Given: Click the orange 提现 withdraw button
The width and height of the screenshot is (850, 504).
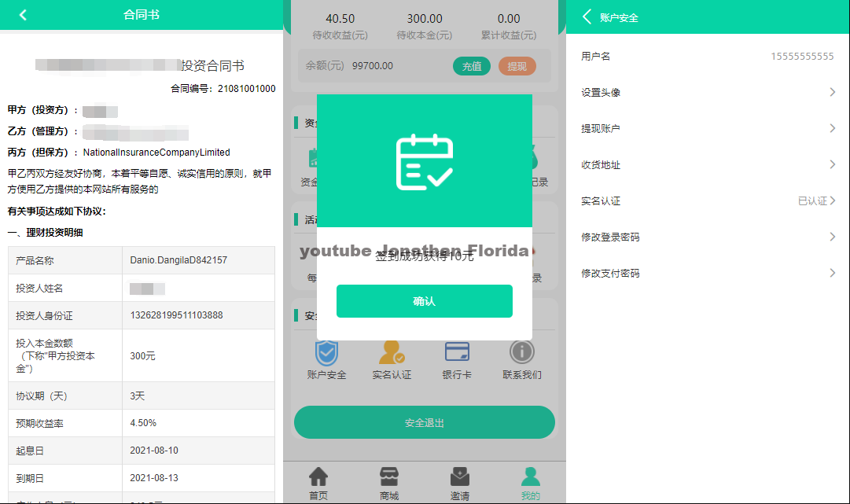Looking at the screenshot, I should [x=519, y=66].
